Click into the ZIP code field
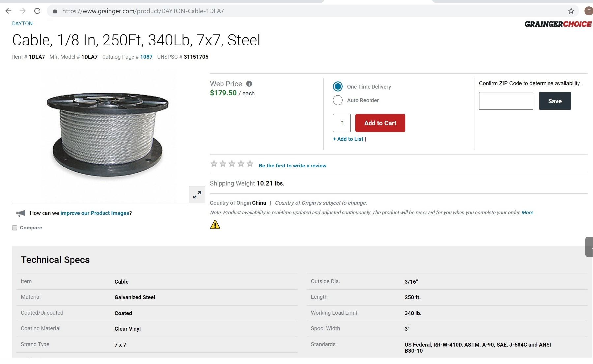Viewport: 593px width, 364px height. coord(506,101)
